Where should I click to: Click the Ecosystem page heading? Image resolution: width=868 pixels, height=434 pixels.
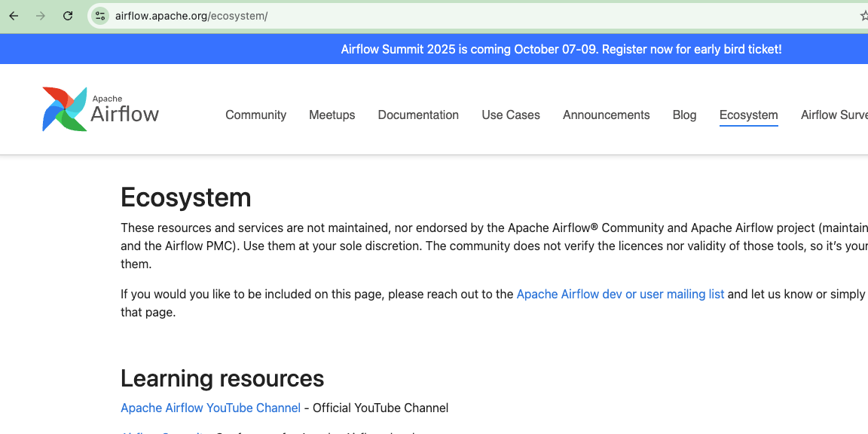coord(186,197)
